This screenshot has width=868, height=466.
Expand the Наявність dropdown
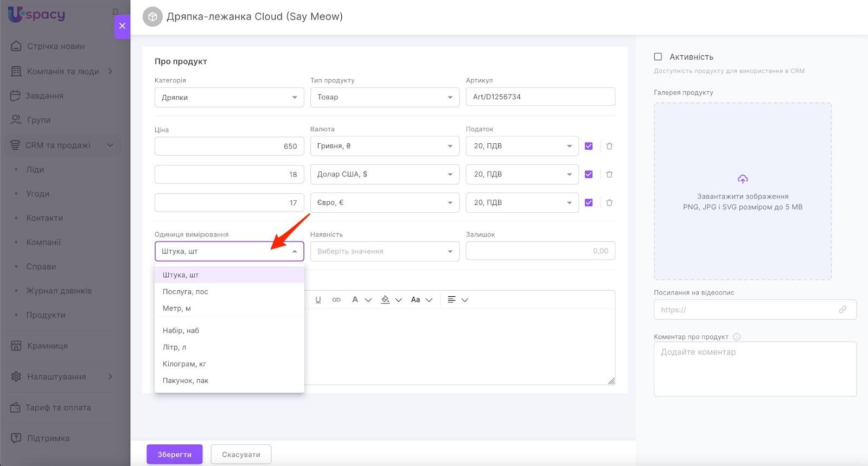pos(385,251)
